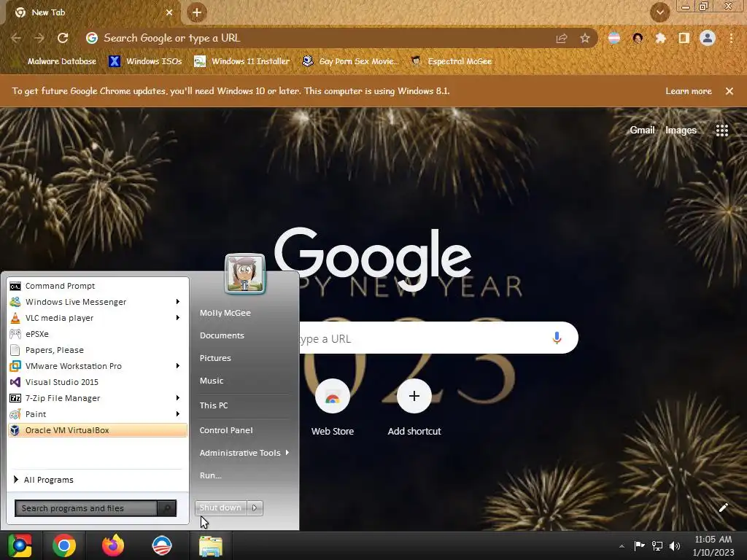Open ePSXe from Start menu

pos(98,334)
